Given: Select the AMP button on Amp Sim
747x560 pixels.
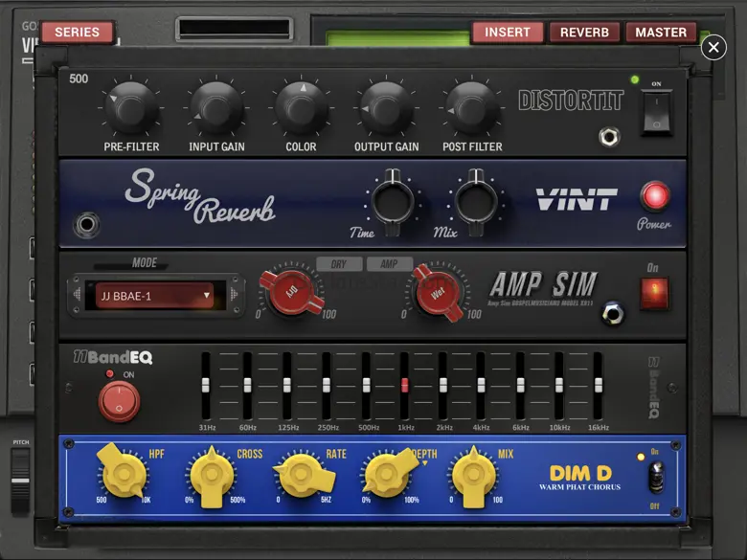Looking at the screenshot, I should click(x=389, y=264).
